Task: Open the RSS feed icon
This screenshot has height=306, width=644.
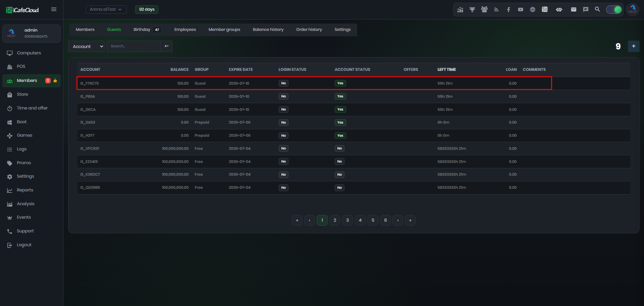Action: tap(496, 10)
